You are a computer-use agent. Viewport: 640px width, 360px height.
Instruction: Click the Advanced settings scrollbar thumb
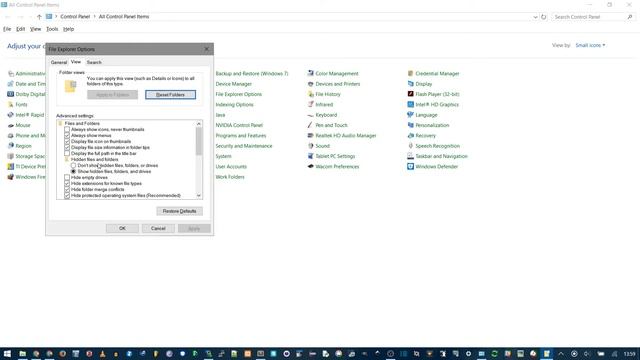pos(199,141)
